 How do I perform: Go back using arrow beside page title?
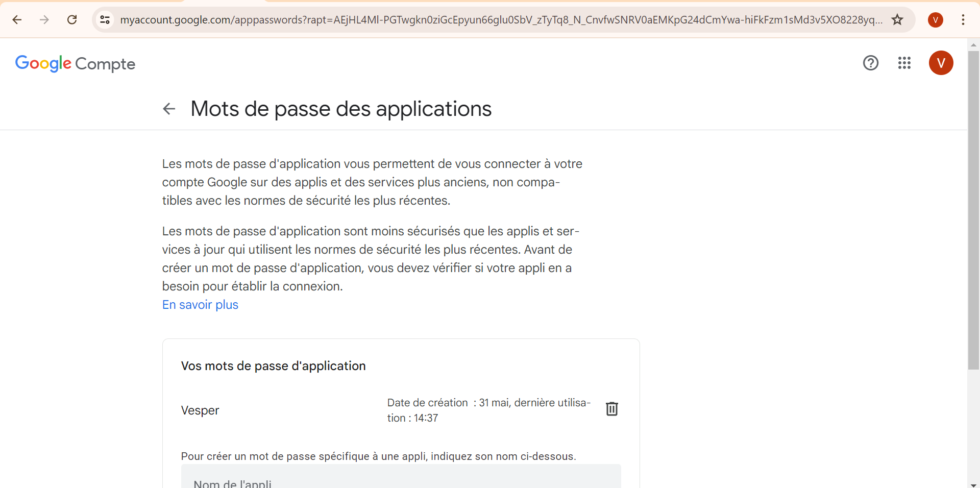169,109
